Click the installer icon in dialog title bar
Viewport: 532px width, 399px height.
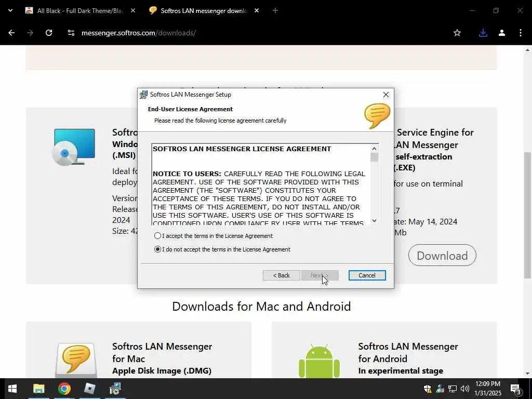click(144, 95)
